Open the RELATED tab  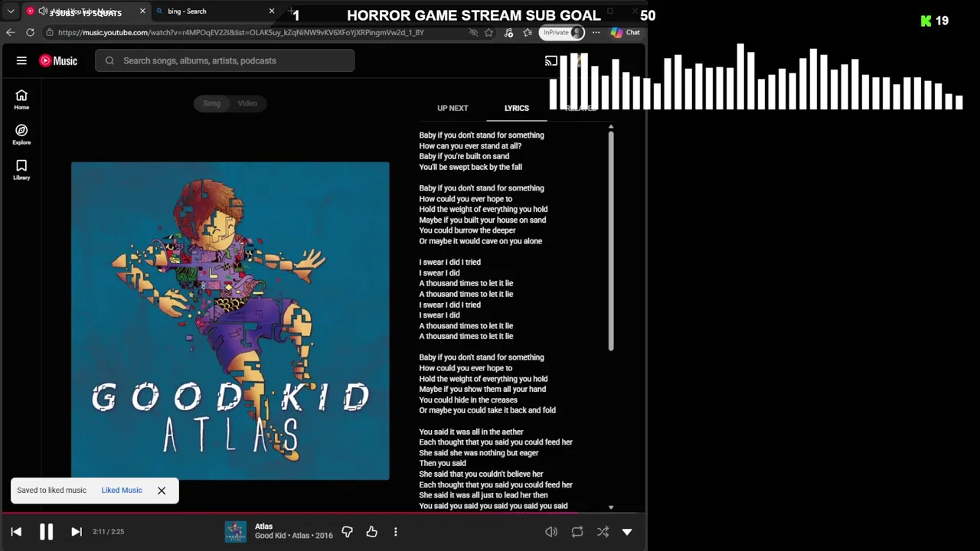pos(580,108)
